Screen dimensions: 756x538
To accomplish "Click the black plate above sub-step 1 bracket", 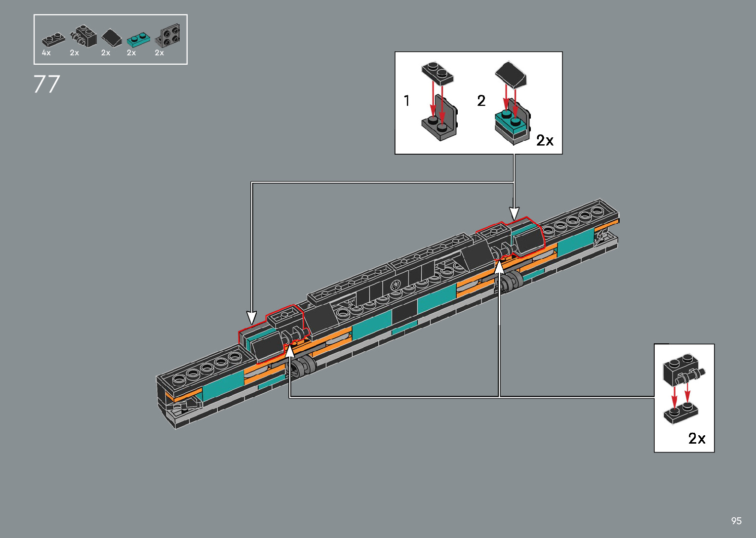I will [437, 72].
